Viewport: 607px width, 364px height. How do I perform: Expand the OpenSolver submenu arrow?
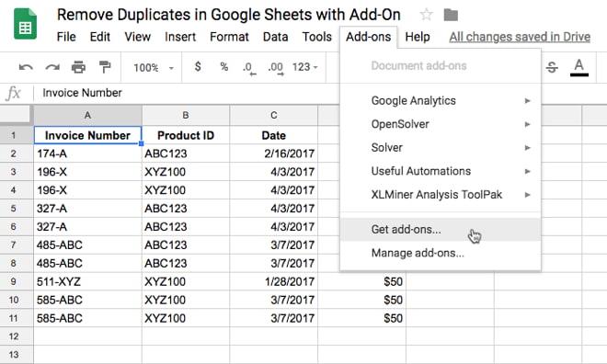pos(527,124)
